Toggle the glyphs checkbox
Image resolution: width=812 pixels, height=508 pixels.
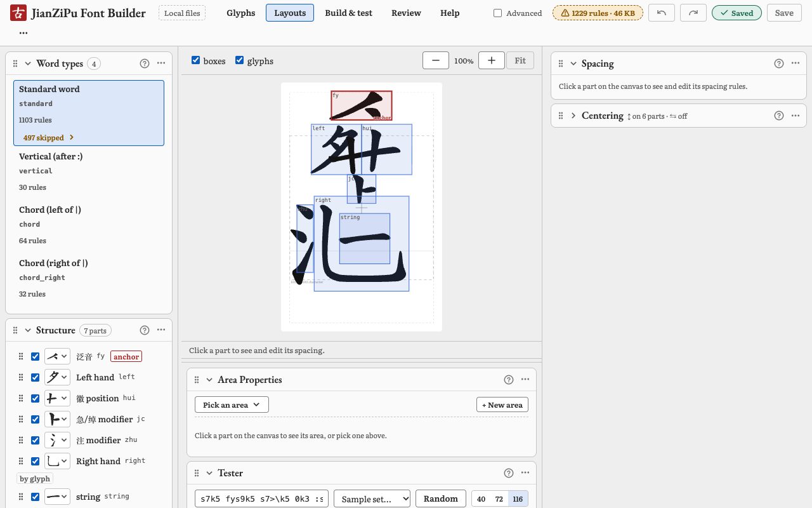(239, 60)
